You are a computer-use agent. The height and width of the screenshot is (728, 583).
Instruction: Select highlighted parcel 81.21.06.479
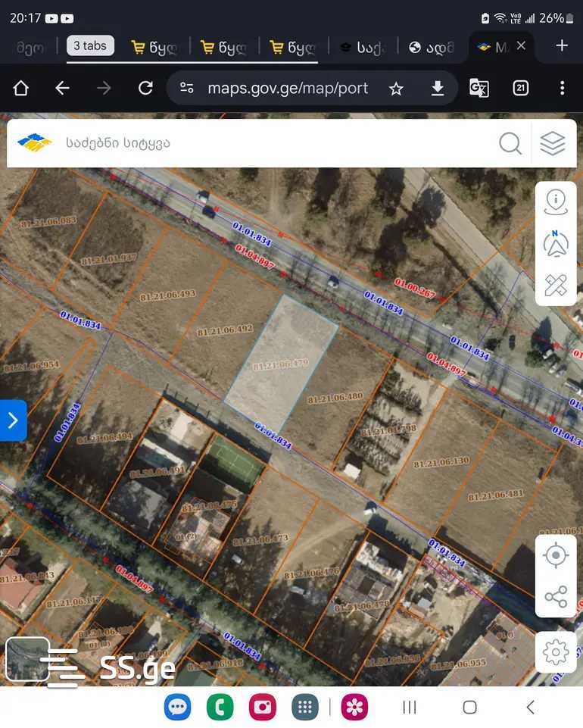281,364
